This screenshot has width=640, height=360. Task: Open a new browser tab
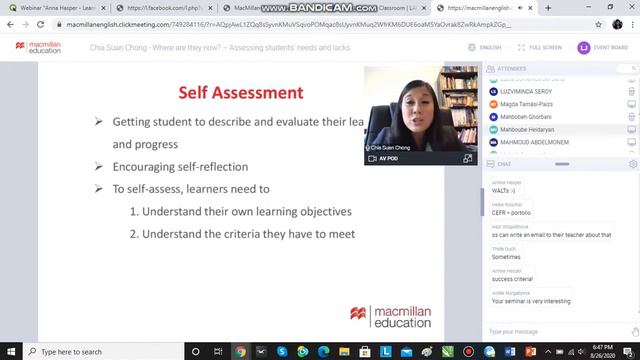click(x=548, y=8)
